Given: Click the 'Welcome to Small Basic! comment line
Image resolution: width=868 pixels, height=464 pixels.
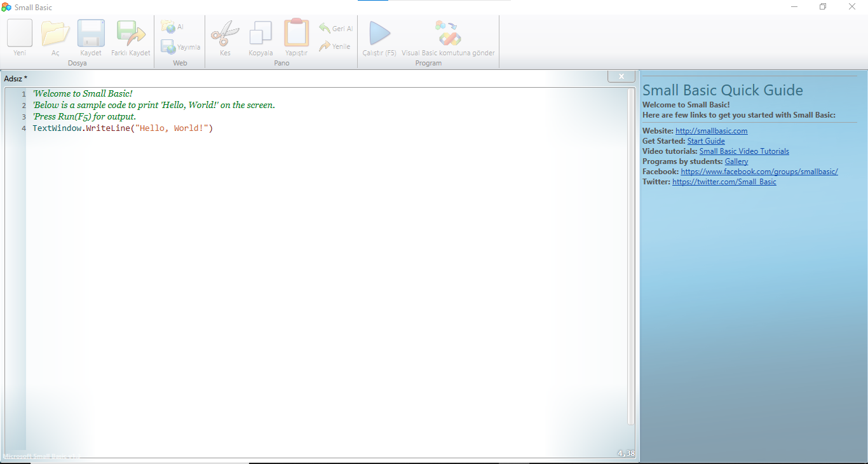Looking at the screenshot, I should 83,93.
